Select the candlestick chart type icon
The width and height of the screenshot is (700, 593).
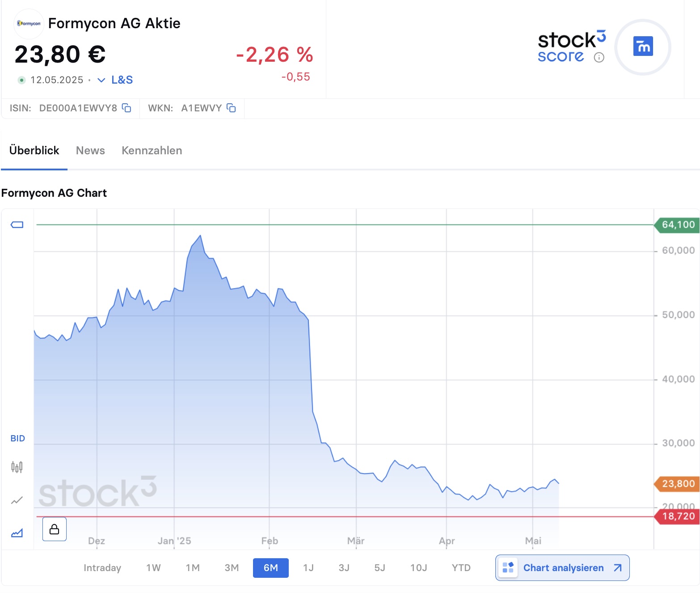17,467
